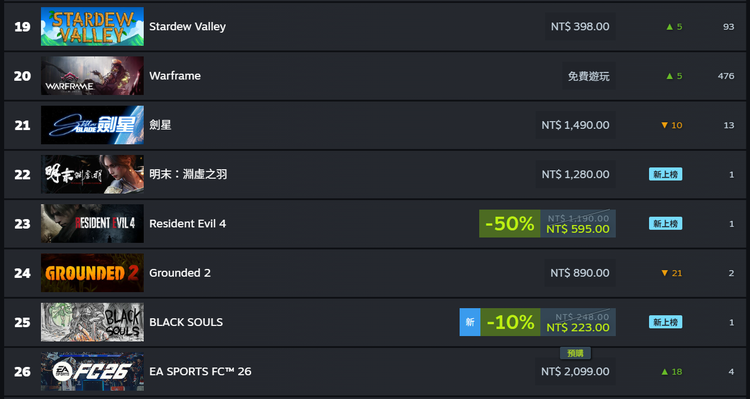
Task: Click the BLACK SOULS artwork thumbnail
Action: [92, 322]
